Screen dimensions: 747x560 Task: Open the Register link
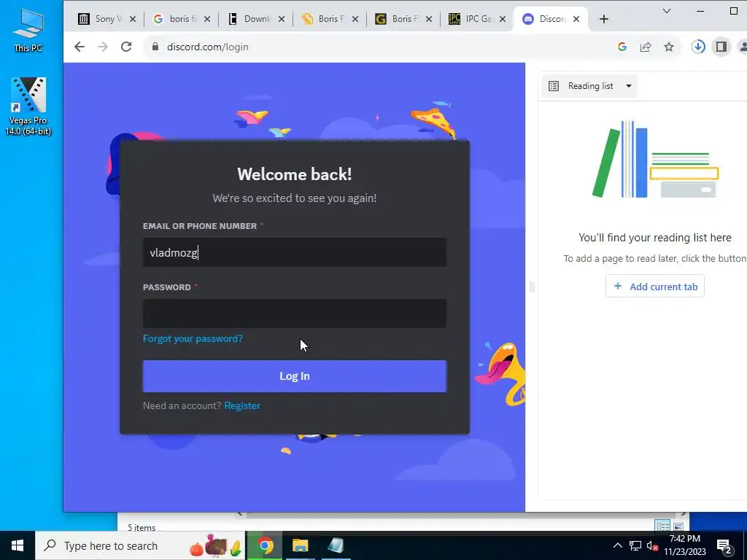pos(242,405)
